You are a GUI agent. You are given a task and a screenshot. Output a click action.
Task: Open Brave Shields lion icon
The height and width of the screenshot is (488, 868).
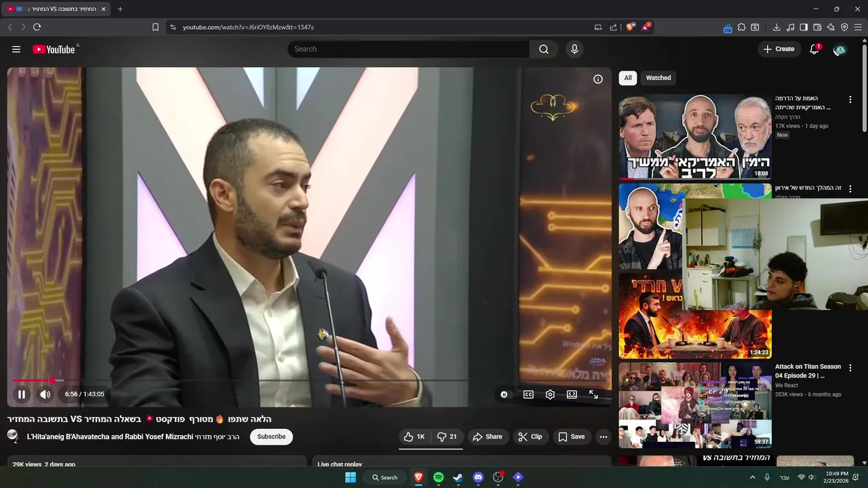(630, 27)
